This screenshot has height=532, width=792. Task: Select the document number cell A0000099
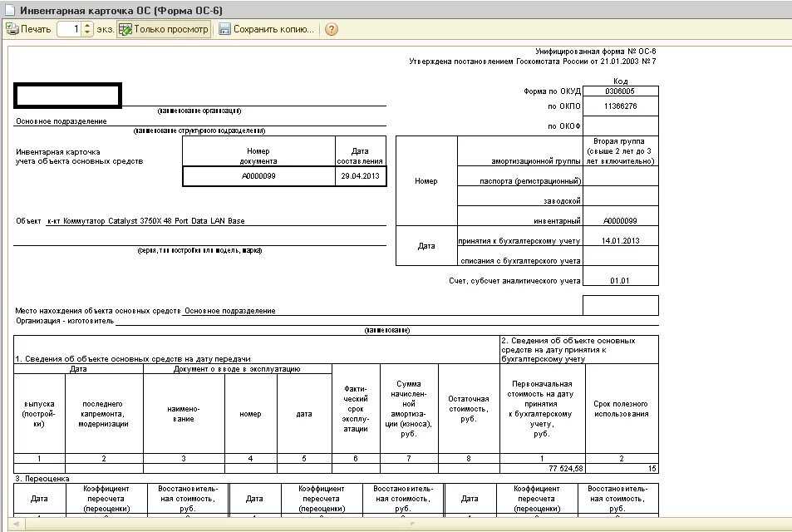click(258, 176)
